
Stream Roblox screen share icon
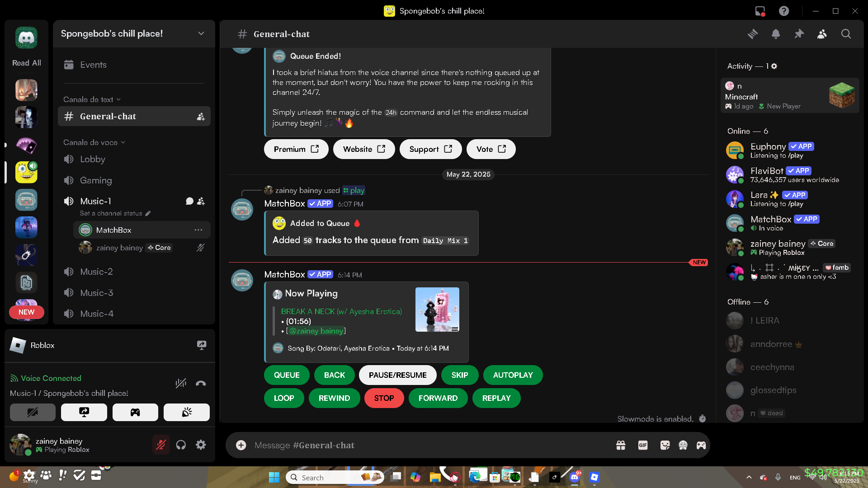pyautogui.click(x=202, y=345)
